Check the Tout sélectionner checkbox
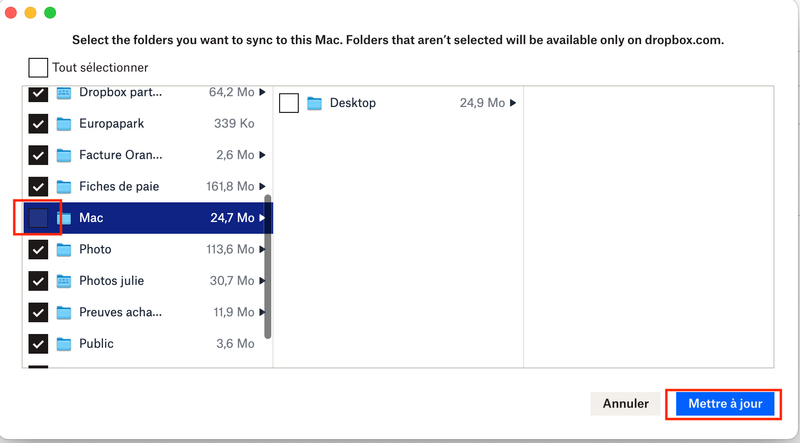 tap(38, 68)
